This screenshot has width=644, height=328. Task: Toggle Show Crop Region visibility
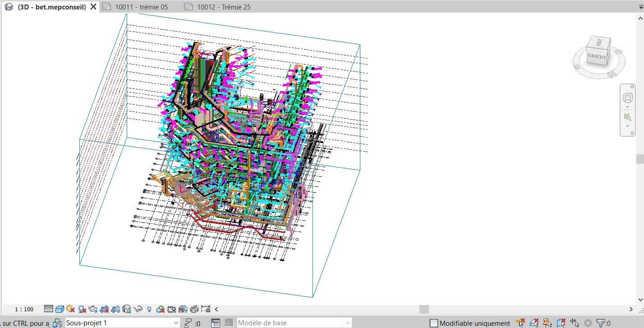[115, 309]
